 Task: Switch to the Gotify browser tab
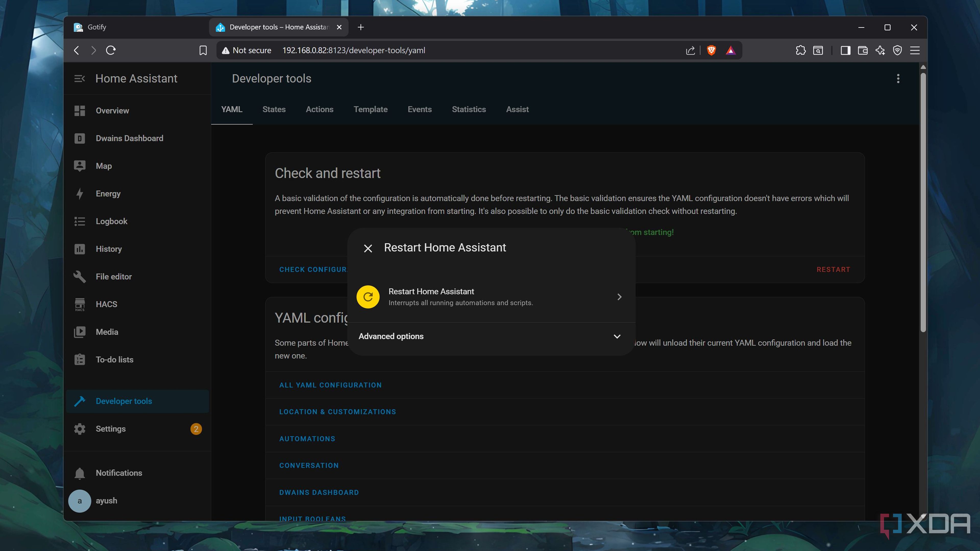click(x=137, y=27)
